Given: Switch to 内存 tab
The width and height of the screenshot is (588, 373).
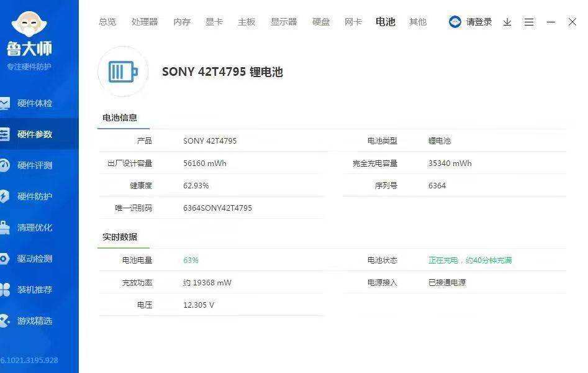Looking at the screenshot, I should (x=182, y=22).
